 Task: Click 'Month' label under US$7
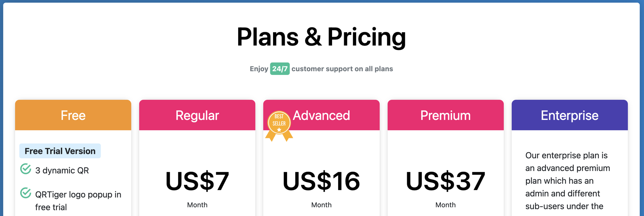click(197, 205)
